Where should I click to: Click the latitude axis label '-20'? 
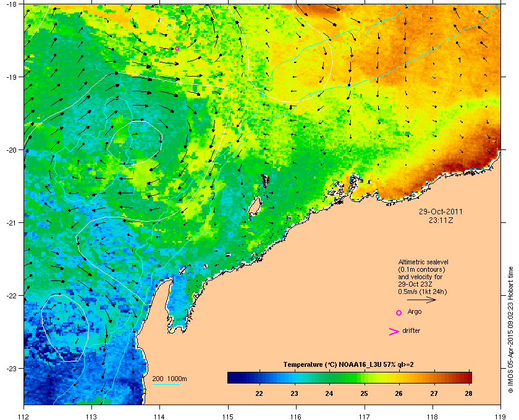[x=11, y=150]
